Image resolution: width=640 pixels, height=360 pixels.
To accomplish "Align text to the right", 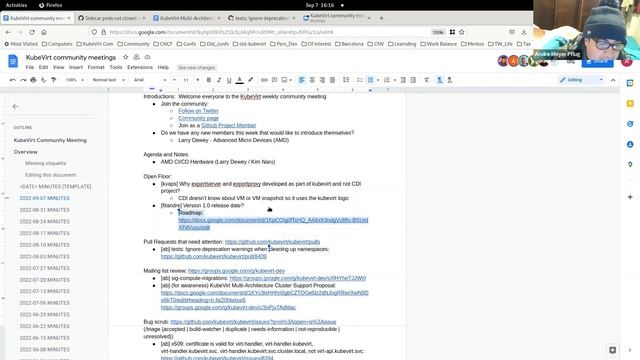I will tap(322, 80).
